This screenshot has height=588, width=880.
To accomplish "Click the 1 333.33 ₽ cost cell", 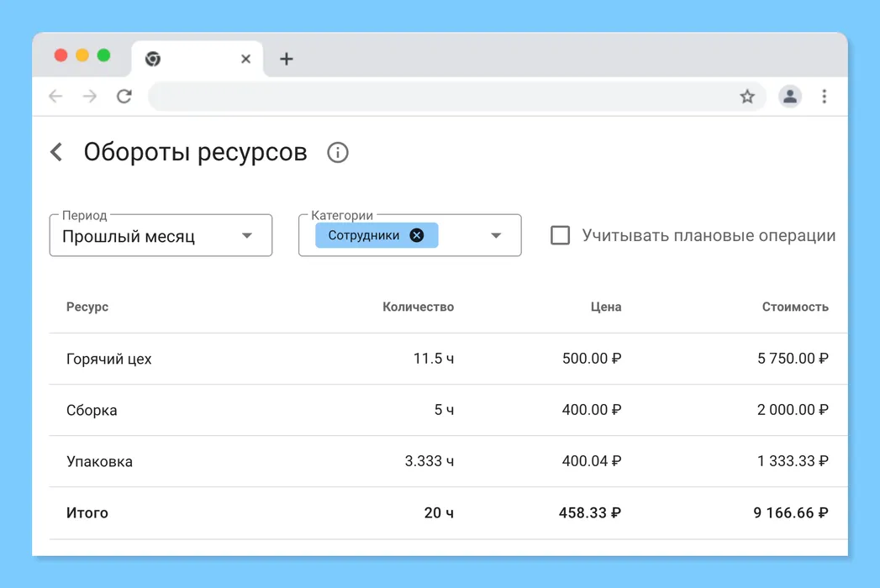I will click(x=793, y=461).
